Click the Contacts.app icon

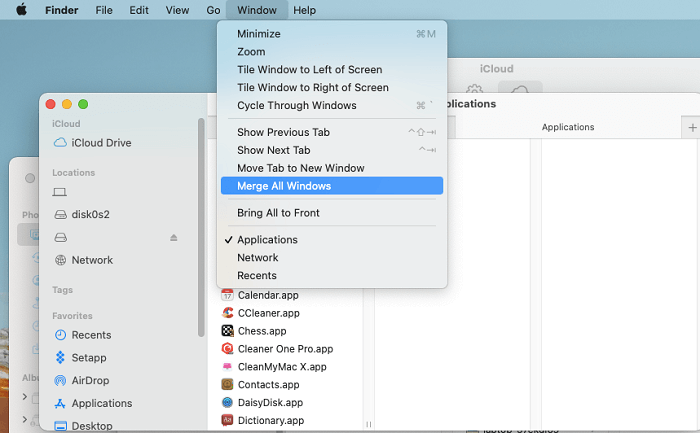[x=227, y=384]
